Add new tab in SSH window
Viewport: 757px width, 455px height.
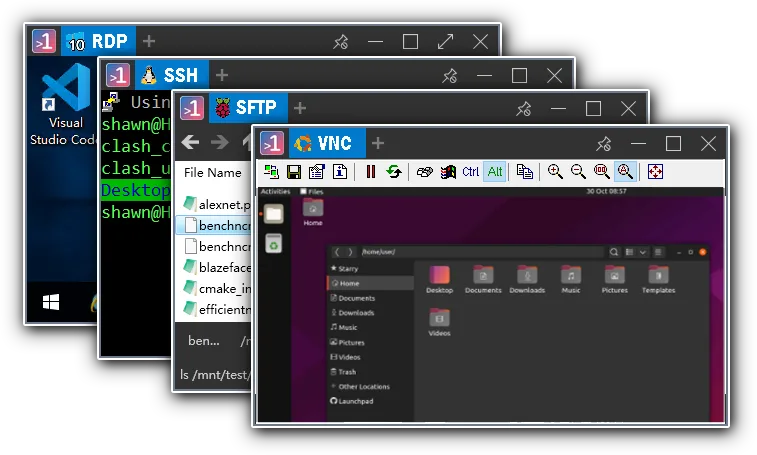point(222,75)
